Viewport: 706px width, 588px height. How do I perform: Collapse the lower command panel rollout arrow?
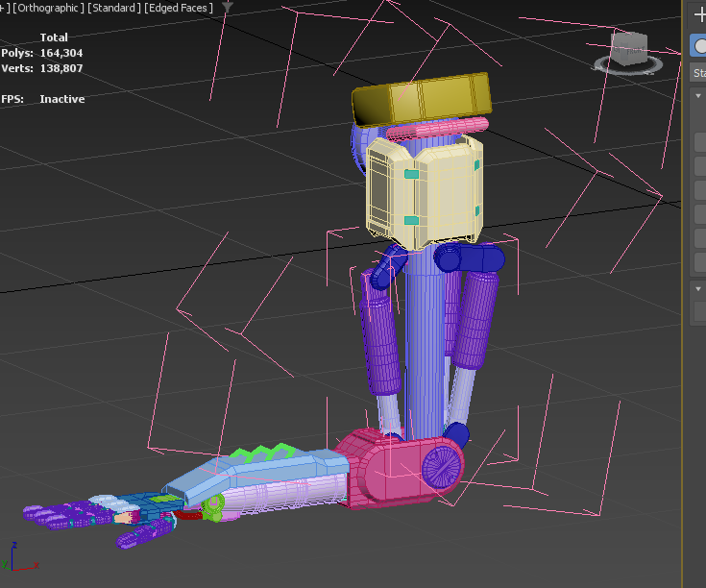coord(698,288)
